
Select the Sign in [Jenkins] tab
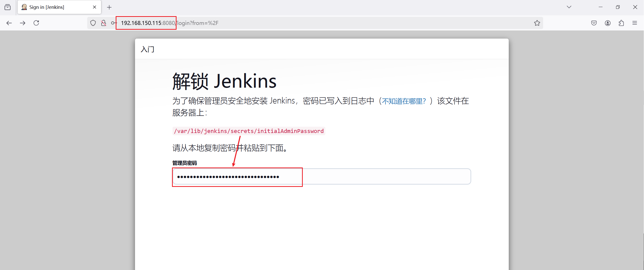pos(59,7)
